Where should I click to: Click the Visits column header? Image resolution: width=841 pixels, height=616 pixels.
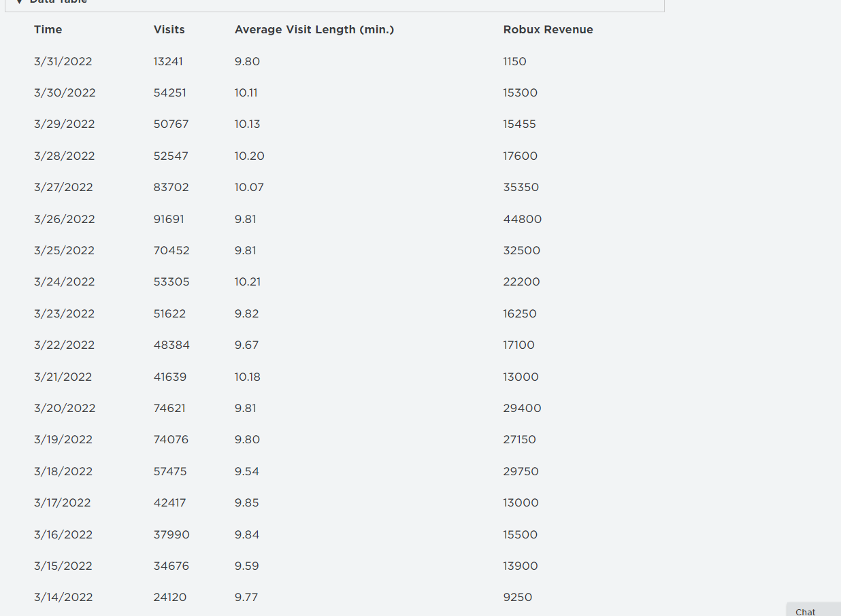tap(169, 30)
